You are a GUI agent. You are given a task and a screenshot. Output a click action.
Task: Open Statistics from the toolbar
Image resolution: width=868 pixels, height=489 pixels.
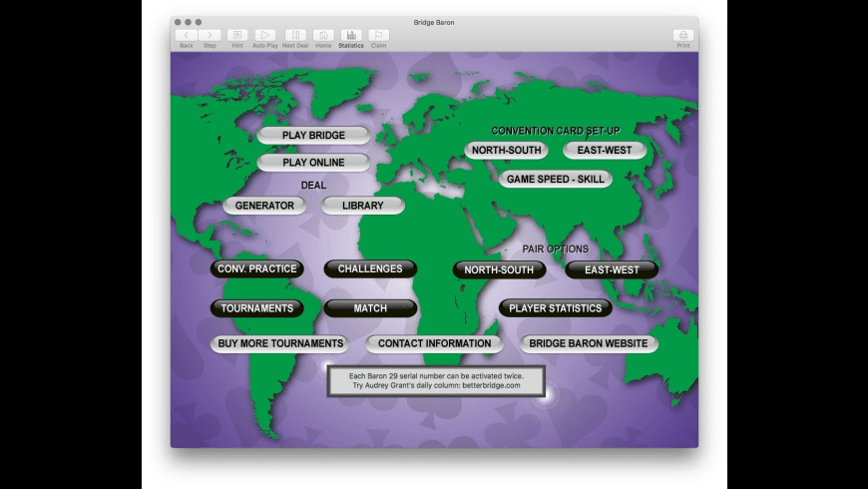[351, 36]
